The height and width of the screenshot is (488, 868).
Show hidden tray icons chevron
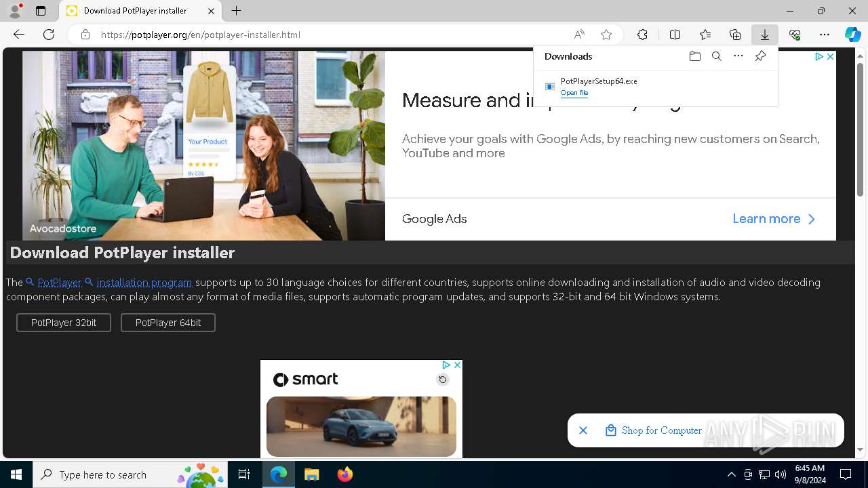point(731,474)
